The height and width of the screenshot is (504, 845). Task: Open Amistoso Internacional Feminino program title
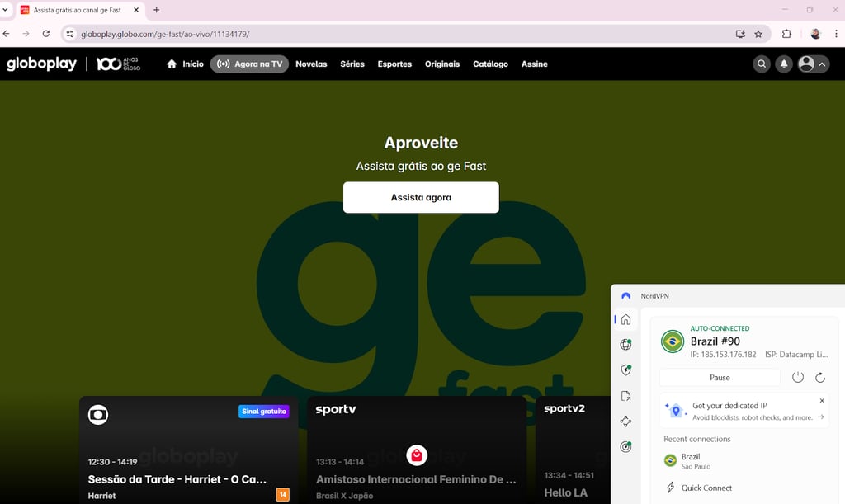pyautogui.click(x=416, y=479)
